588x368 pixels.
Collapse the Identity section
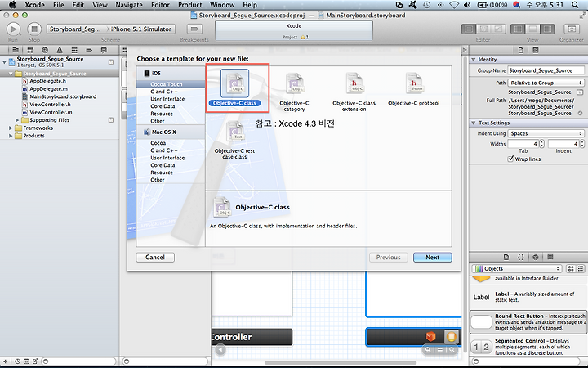point(474,60)
